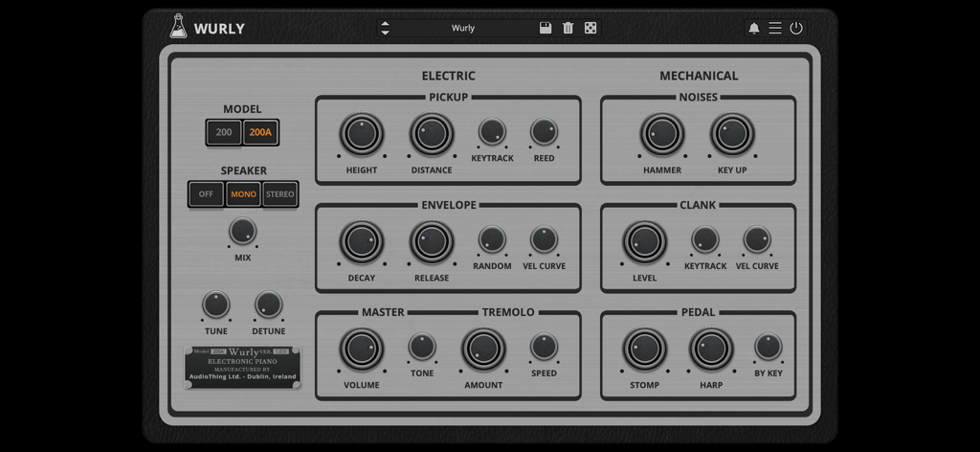Click the tremolo SPEED knob
Viewport: 980px width, 452px height.
pos(544,347)
